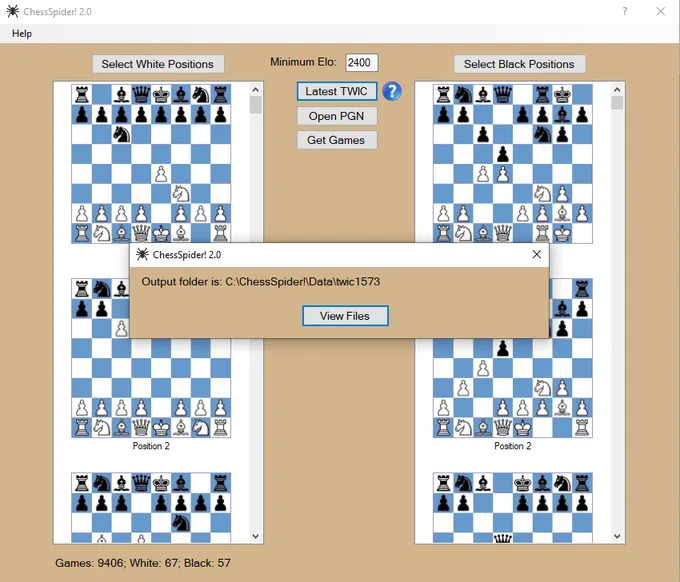Click the black positions list scroll-up arrow
The image size is (680, 582).
[617, 90]
